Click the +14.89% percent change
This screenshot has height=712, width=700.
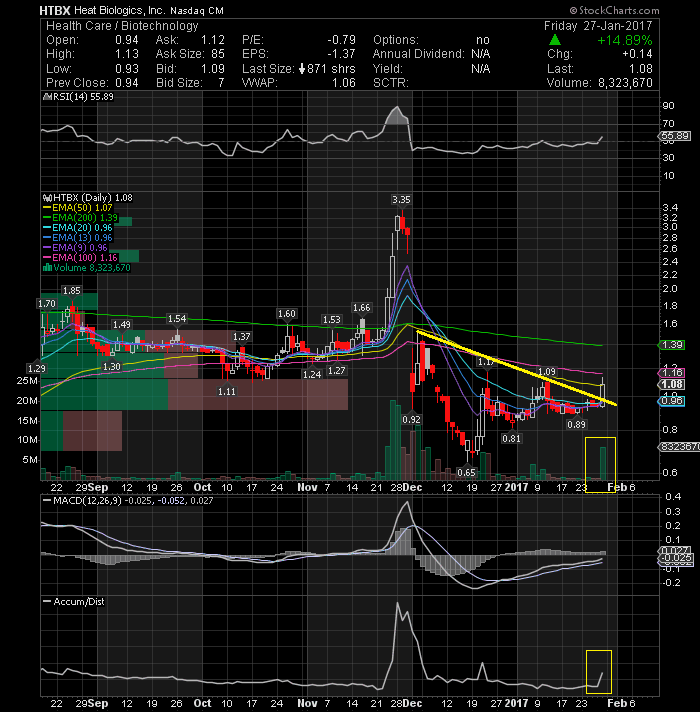[x=625, y=40]
